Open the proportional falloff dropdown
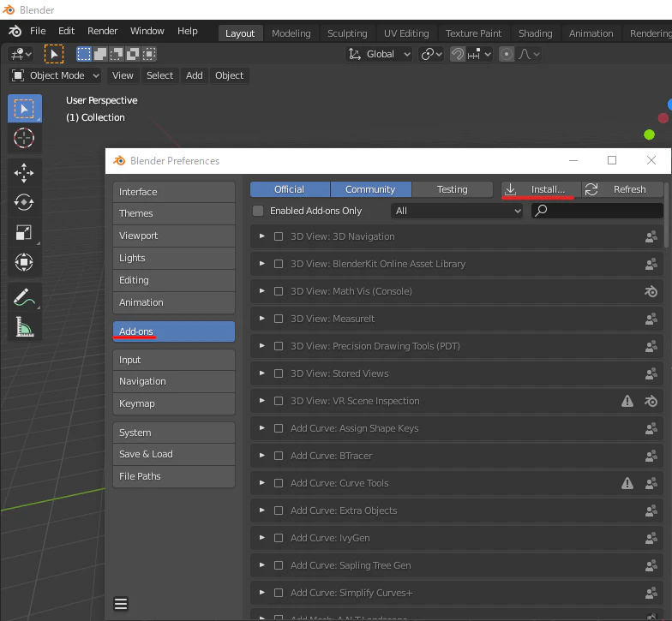This screenshot has height=621, width=672. click(x=528, y=55)
